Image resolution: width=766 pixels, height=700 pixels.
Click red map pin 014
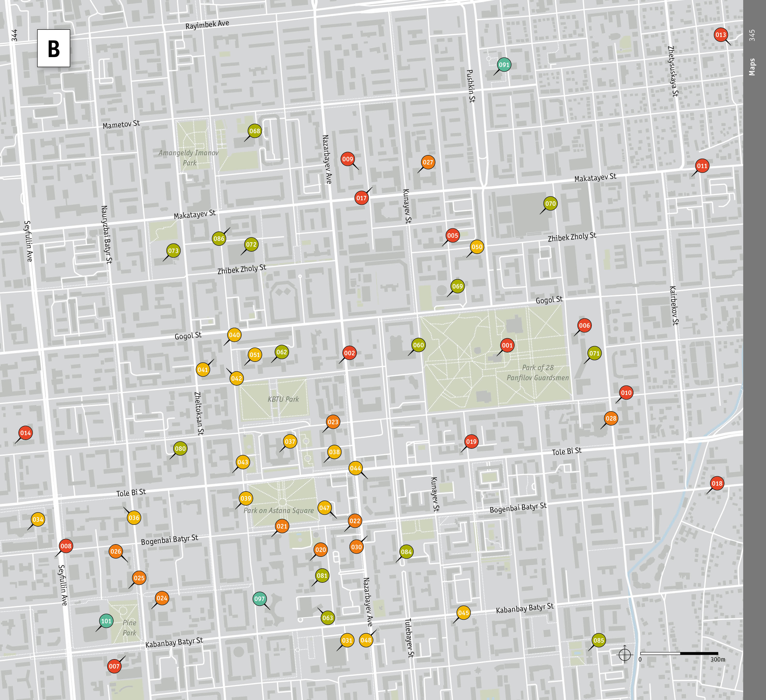tap(25, 433)
